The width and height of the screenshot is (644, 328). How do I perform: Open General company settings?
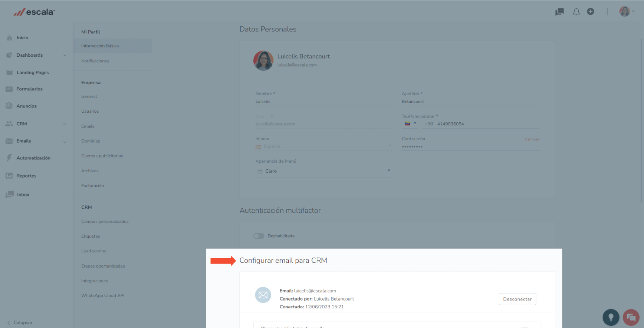89,96
